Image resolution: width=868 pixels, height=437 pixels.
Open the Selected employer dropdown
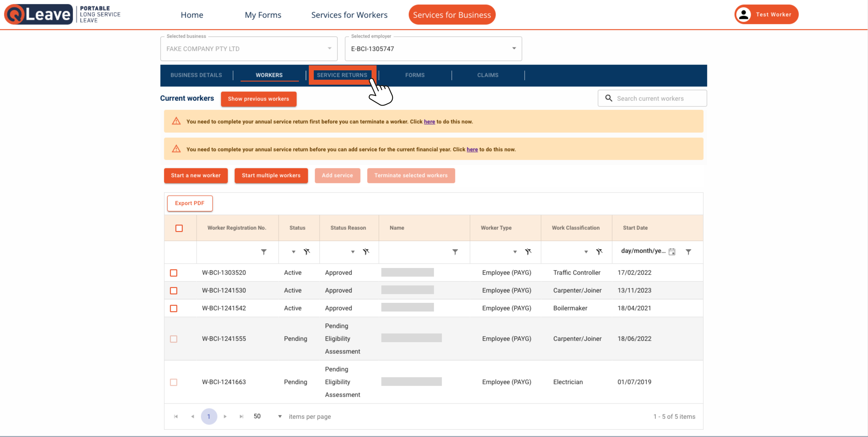click(x=433, y=49)
